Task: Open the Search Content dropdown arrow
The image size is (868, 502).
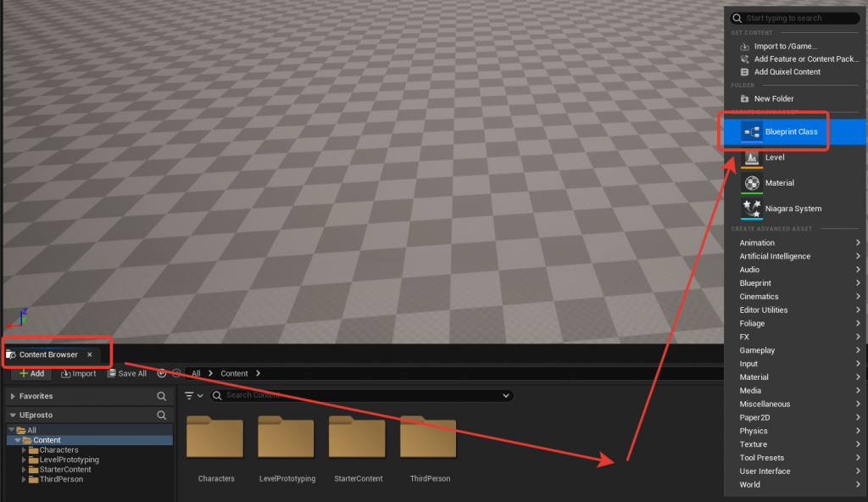Action: [x=506, y=396]
